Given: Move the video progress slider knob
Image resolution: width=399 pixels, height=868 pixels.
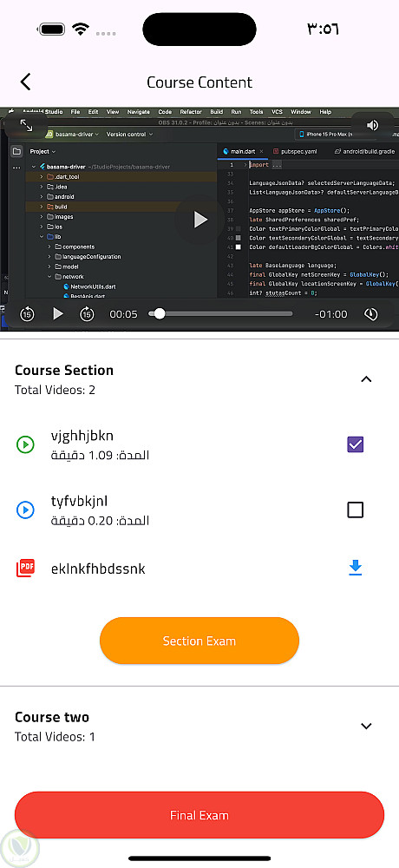Looking at the screenshot, I should click(160, 314).
